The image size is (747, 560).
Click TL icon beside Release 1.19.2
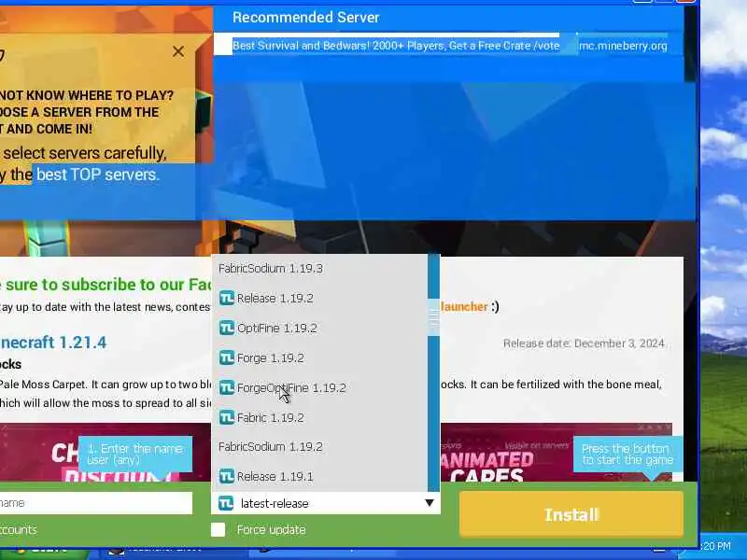point(227,298)
